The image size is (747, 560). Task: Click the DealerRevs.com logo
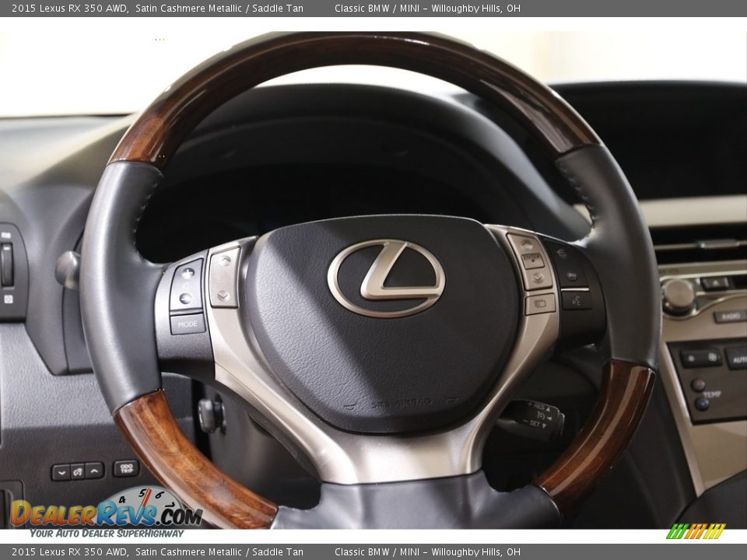[107, 513]
